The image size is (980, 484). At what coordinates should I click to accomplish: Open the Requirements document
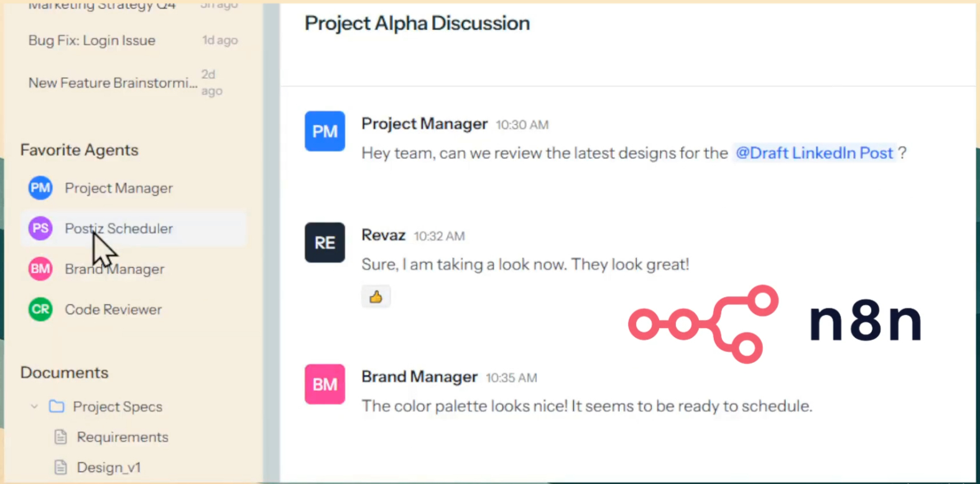[122, 437]
